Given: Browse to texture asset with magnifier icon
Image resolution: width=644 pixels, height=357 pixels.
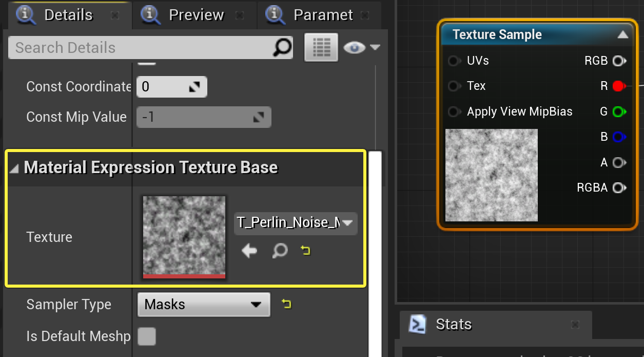Looking at the screenshot, I should click(x=280, y=251).
